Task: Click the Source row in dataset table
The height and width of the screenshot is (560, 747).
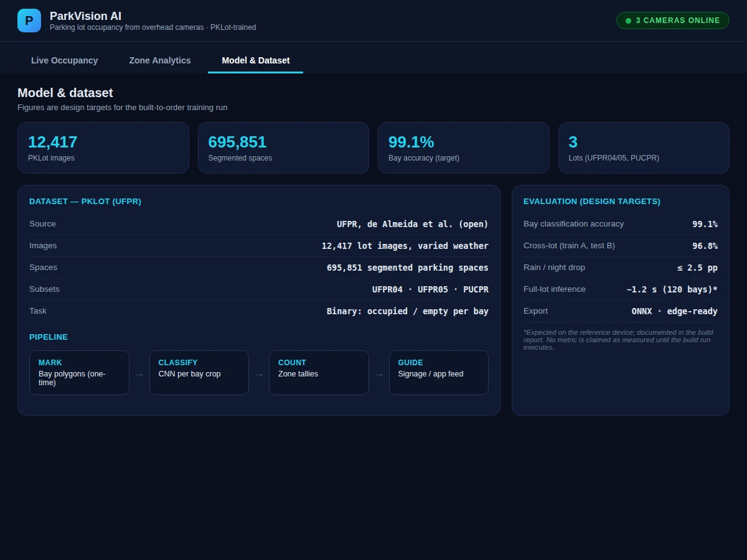Action: [259, 224]
